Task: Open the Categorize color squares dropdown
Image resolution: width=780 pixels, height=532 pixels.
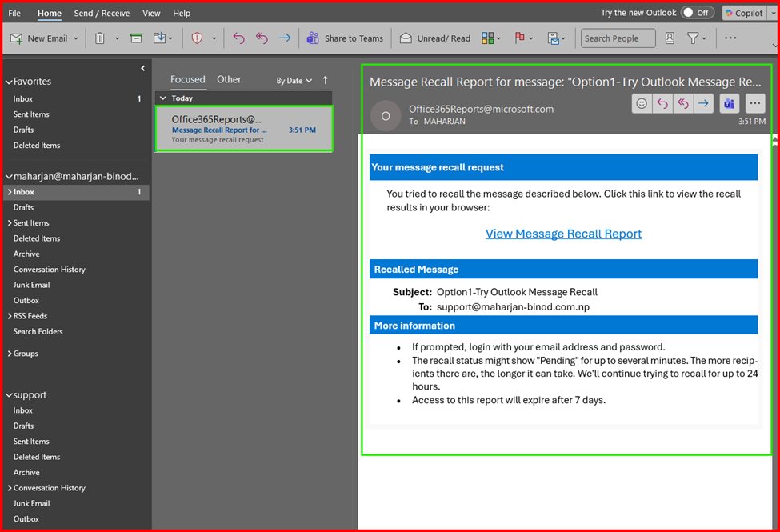Action: pyautogui.click(x=491, y=38)
